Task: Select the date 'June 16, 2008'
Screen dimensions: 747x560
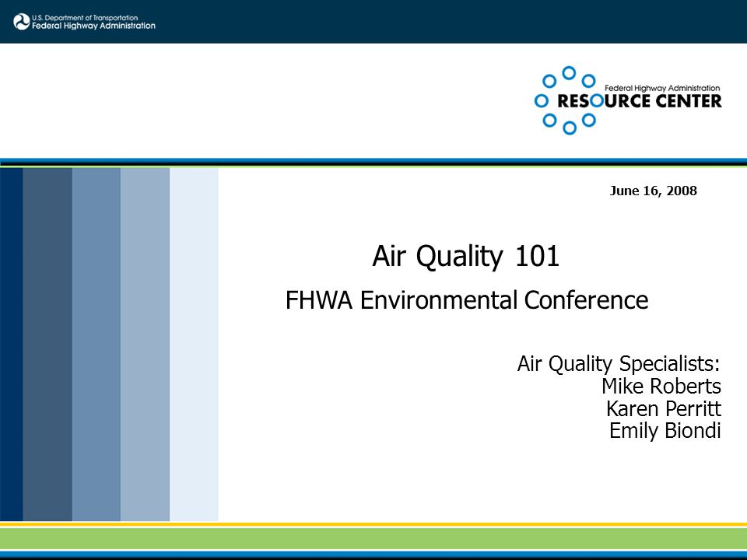Action: point(653,191)
